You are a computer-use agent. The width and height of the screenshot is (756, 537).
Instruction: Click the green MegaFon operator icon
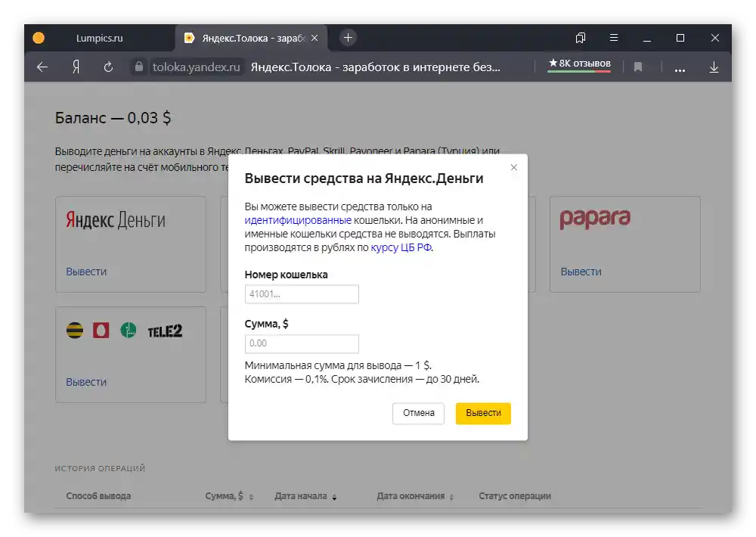[129, 331]
